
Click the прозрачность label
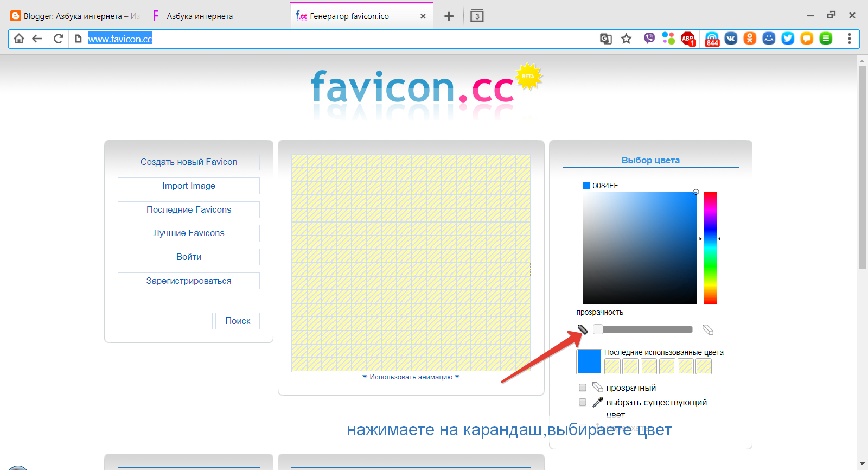pyautogui.click(x=600, y=312)
